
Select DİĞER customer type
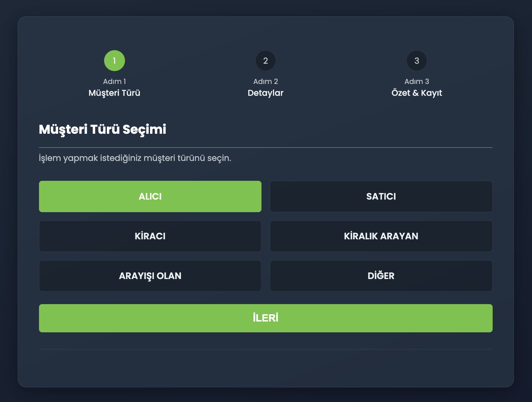coord(381,276)
